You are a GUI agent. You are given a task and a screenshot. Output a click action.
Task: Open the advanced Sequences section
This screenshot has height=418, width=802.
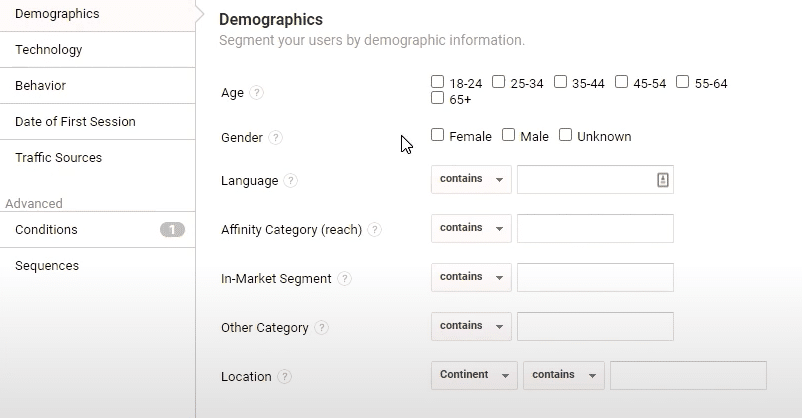pos(97,266)
